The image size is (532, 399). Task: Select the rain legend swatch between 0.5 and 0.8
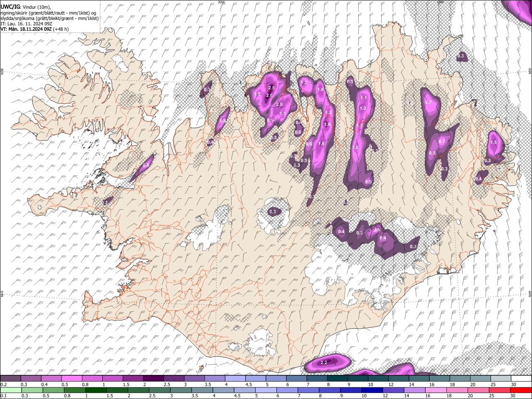pos(54,390)
